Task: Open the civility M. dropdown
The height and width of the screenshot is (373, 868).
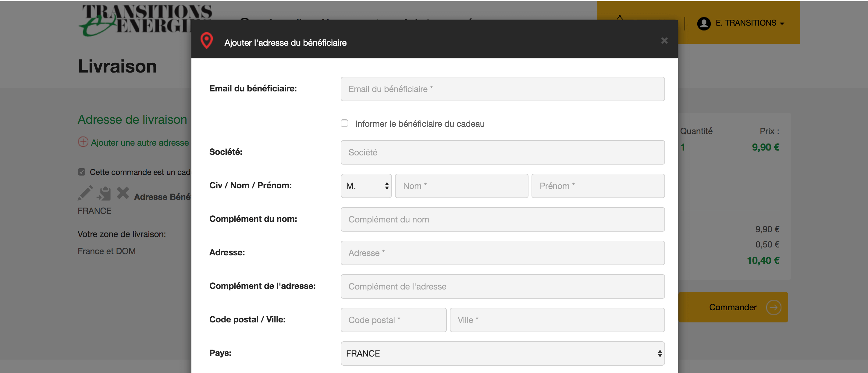Action: (x=366, y=186)
